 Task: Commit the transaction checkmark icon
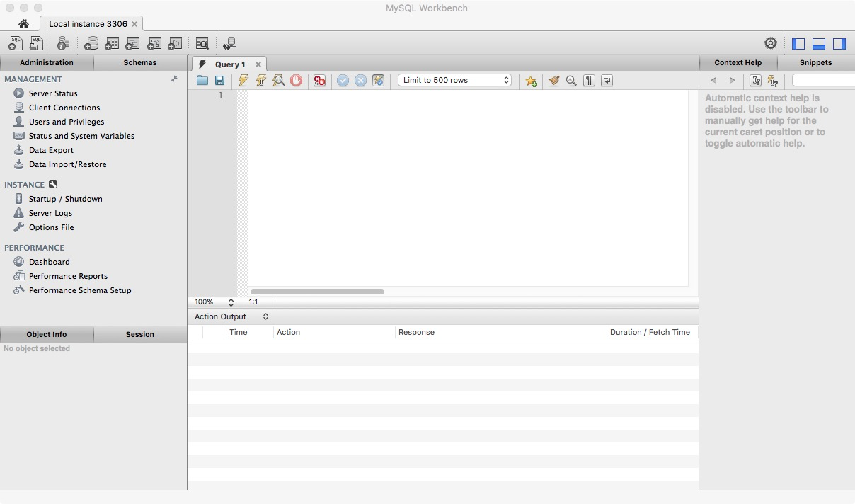point(343,81)
